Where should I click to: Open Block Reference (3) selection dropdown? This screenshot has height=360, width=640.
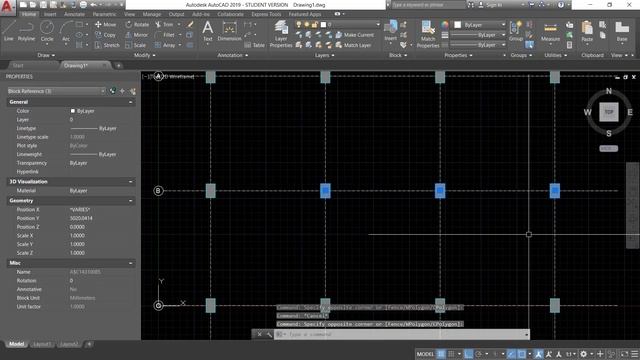(56, 91)
